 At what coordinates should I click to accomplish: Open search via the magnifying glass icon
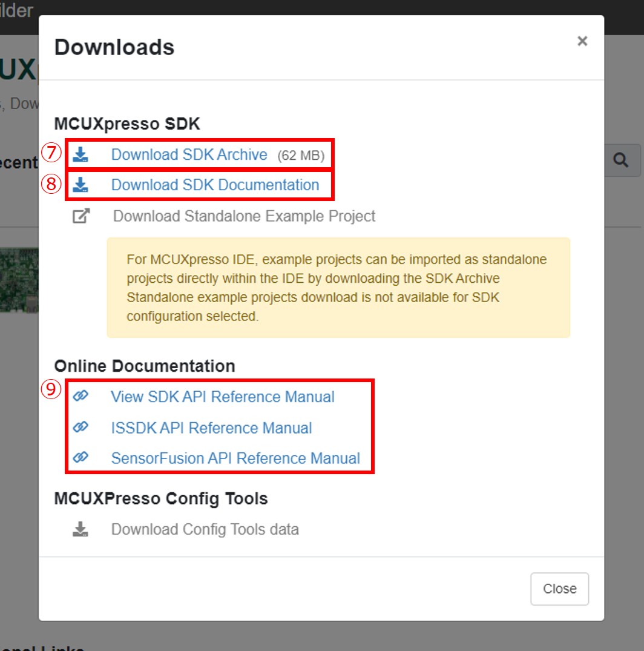[x=622, y=160]
